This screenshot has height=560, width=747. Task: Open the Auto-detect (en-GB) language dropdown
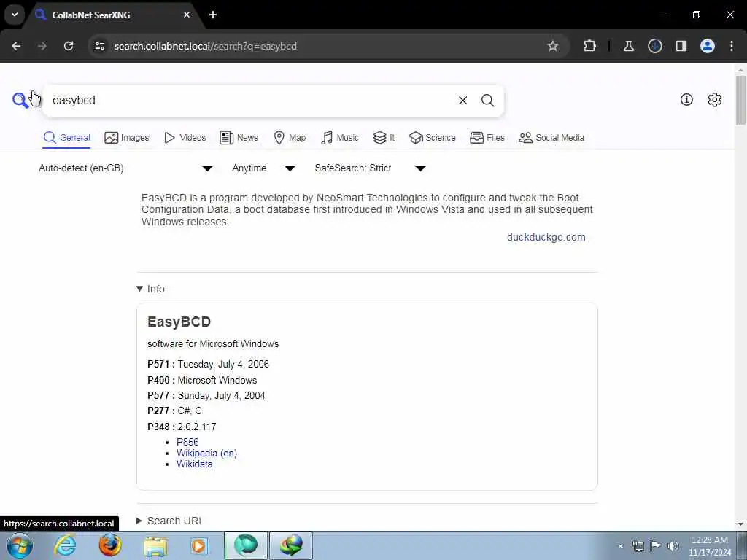coord(125,168)
